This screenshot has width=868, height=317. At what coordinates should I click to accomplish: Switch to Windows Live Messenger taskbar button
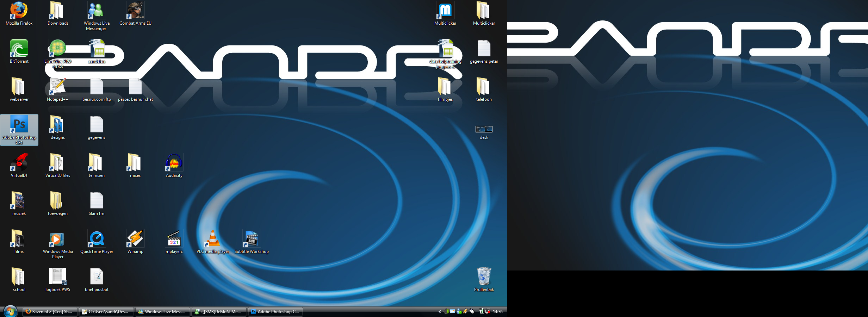pyautogui.click(x=162, y=312)
